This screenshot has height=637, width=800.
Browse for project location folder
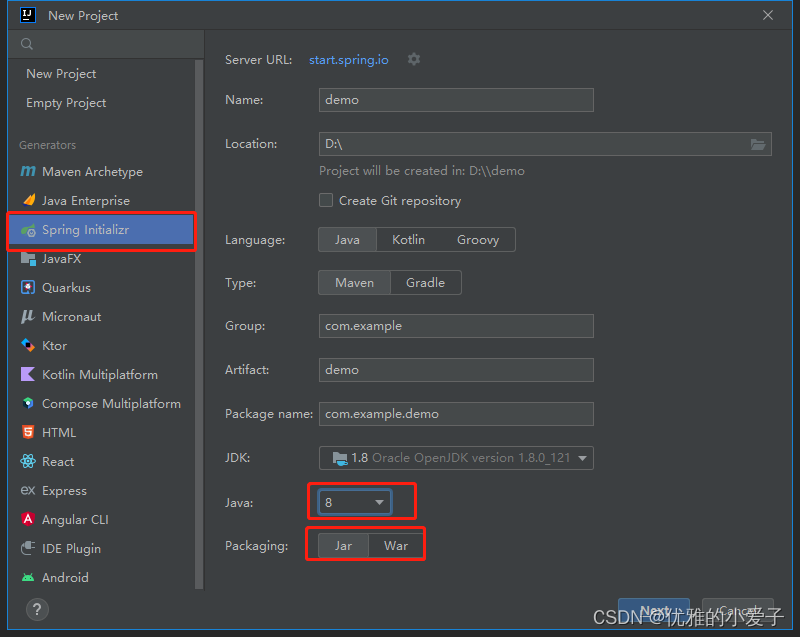point(758,144)
